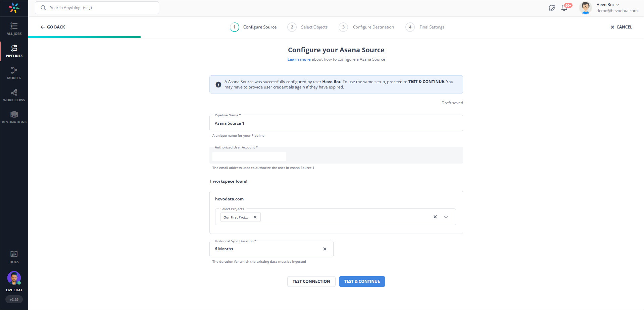Click the Hevo Bot profile avatar

(586, 8)
